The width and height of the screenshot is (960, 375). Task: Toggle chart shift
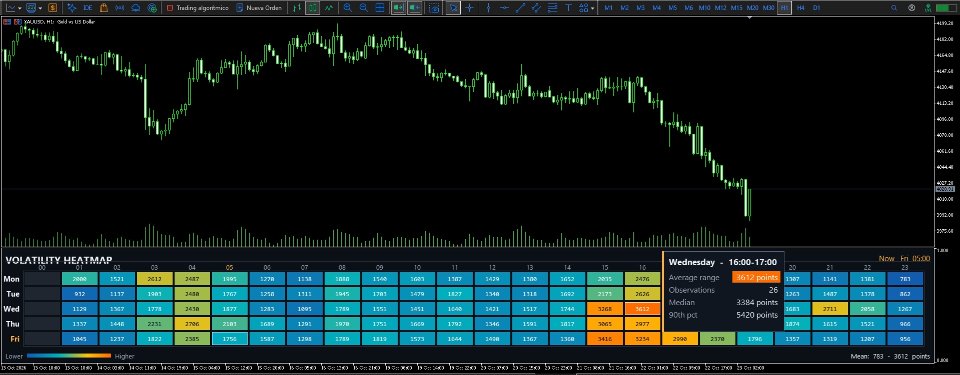click(415, 8)
